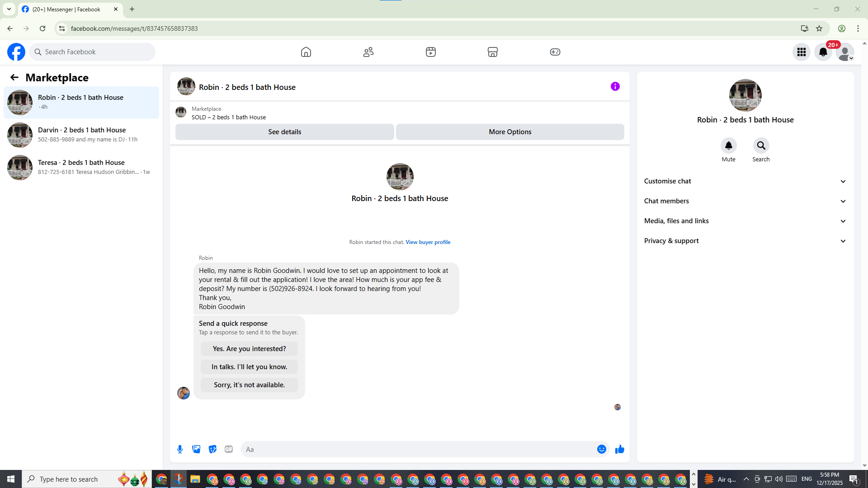Expand the Chat members section
The image size is (868, 488).
745,201
